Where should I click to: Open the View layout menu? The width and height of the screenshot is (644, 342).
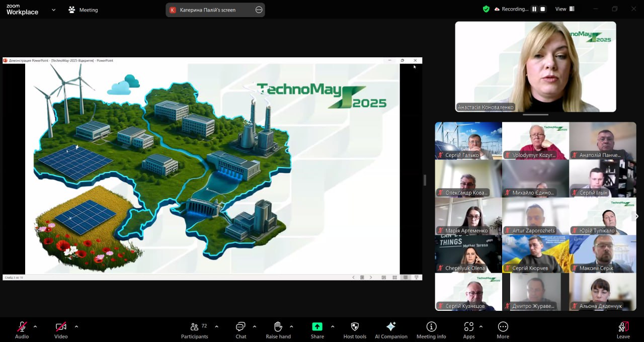coord(566,9)
